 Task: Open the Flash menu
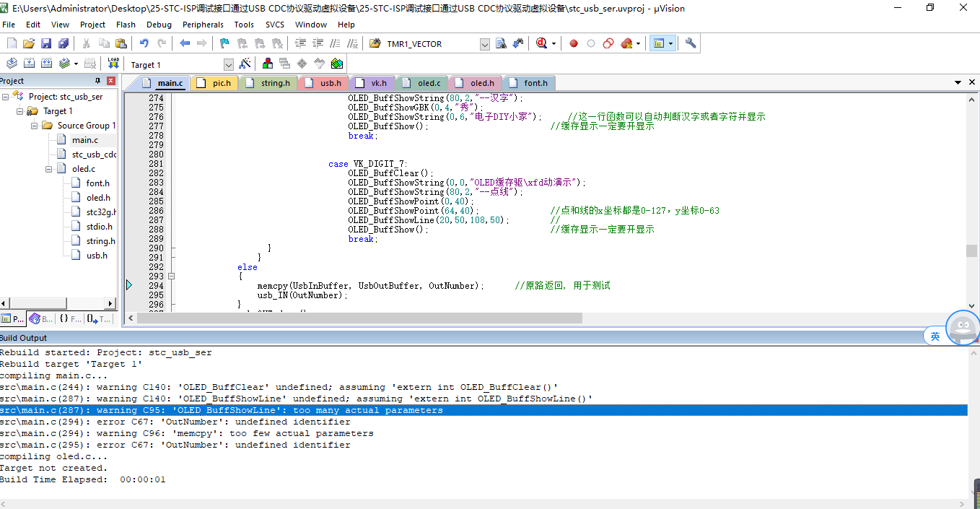[x=126, y=25]
